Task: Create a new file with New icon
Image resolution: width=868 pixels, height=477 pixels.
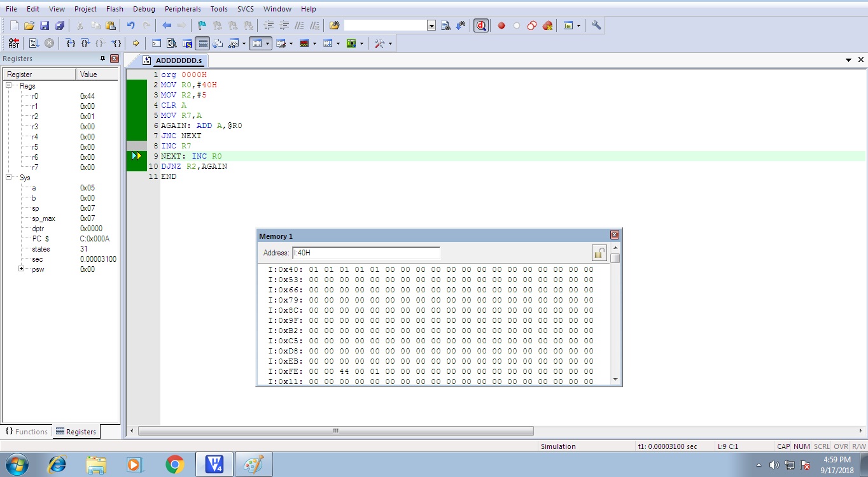Action: (14, 25)
